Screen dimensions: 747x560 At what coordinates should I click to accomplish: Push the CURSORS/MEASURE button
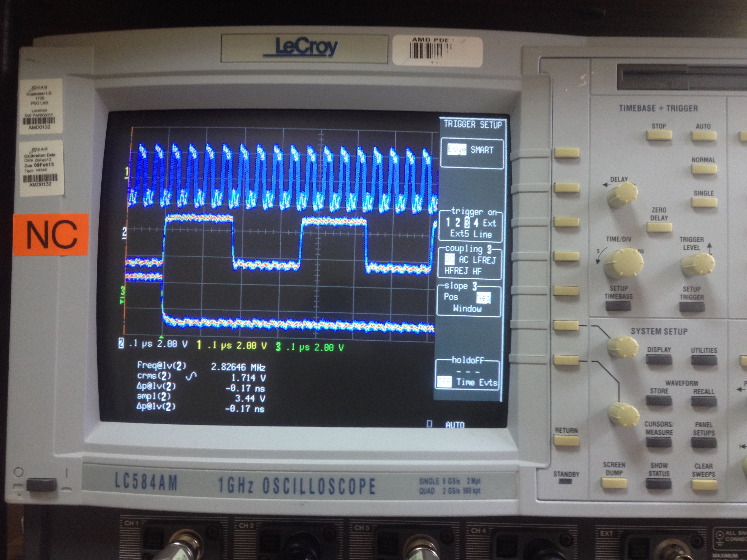click(659, 442)
